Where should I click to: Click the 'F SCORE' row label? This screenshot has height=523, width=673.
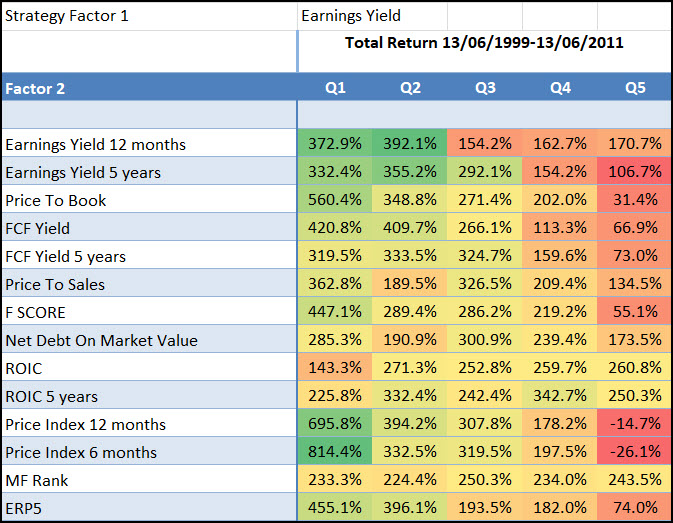(x=149, y=311)
